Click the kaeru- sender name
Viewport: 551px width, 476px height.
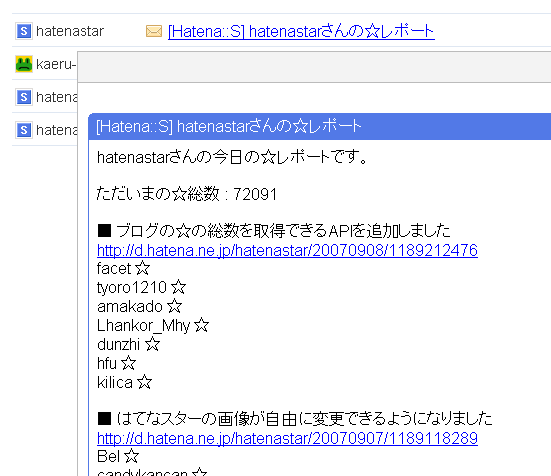tap(56, 64)
